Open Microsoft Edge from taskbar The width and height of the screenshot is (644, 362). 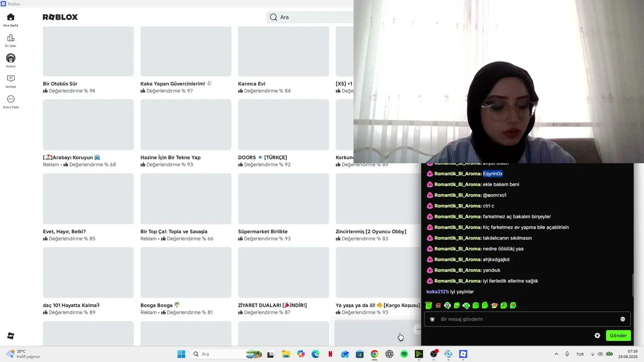(315, 354)
